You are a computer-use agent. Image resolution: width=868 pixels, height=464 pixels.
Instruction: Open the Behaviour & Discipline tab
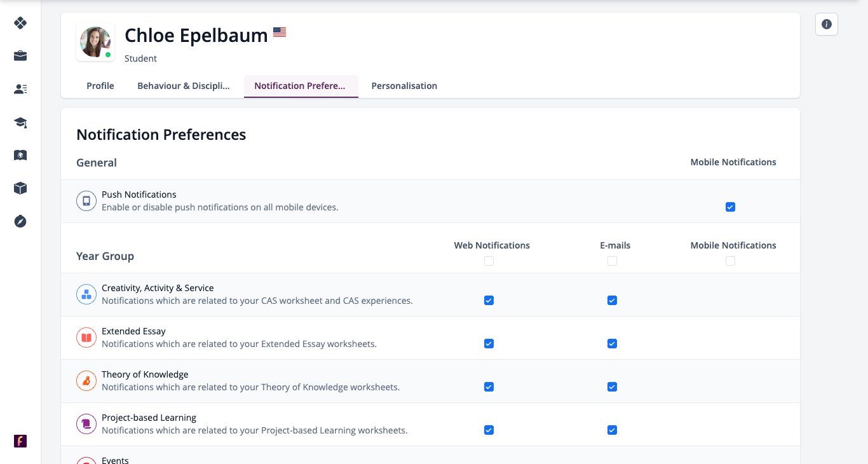(x=184, y=86)
